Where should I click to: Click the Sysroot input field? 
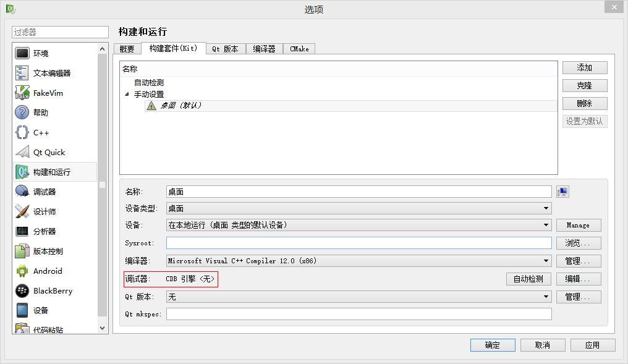tap(359, 243)
